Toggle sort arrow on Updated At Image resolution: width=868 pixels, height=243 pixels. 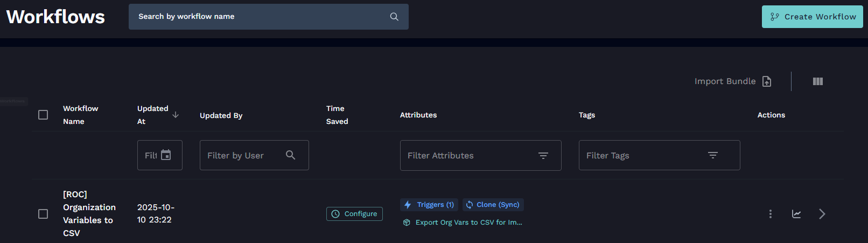pos(176,115)
